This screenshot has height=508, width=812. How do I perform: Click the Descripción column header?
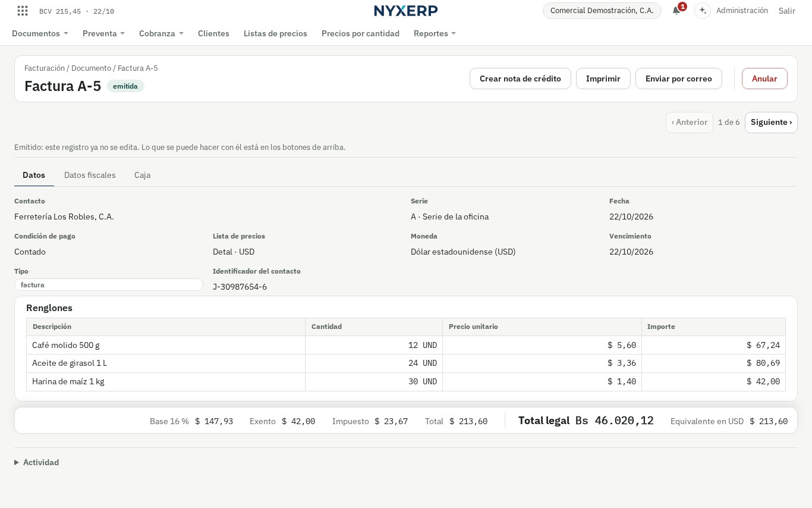[x=166, y=327]
